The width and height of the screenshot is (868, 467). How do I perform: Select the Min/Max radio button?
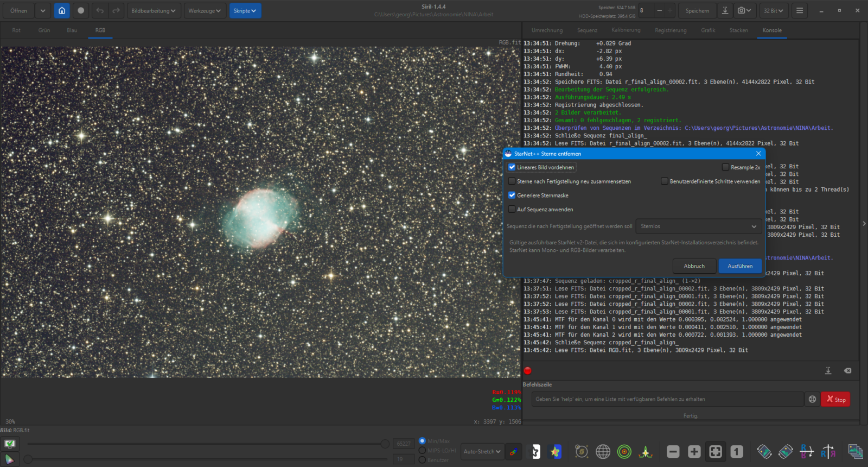[422, 441]
